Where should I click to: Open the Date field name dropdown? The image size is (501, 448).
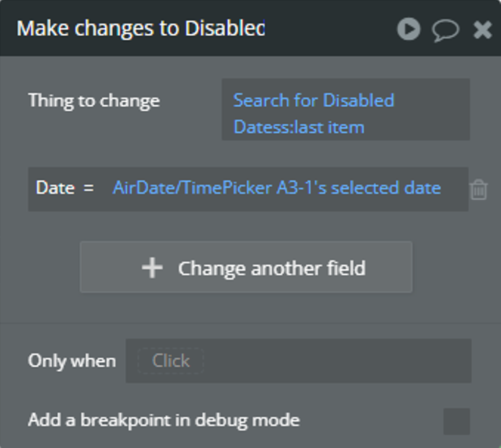(55, 188)
